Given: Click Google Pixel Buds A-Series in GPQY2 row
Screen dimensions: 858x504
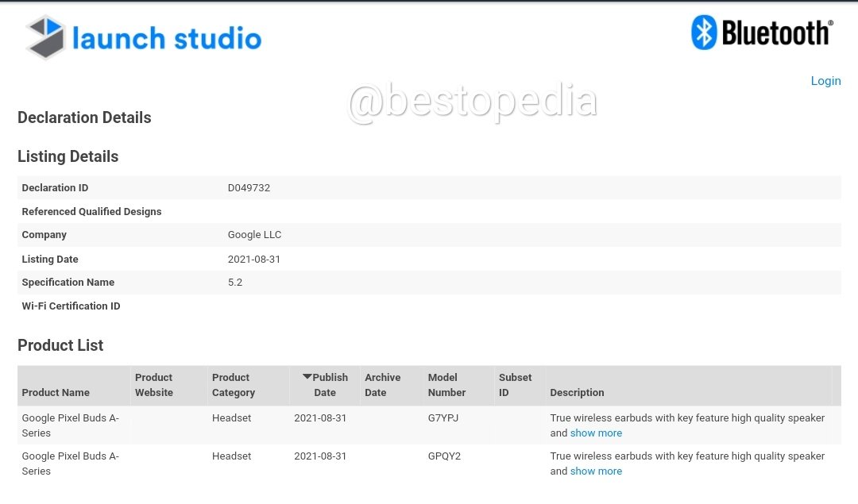Looking at the screenshot, I should [71, 464].
